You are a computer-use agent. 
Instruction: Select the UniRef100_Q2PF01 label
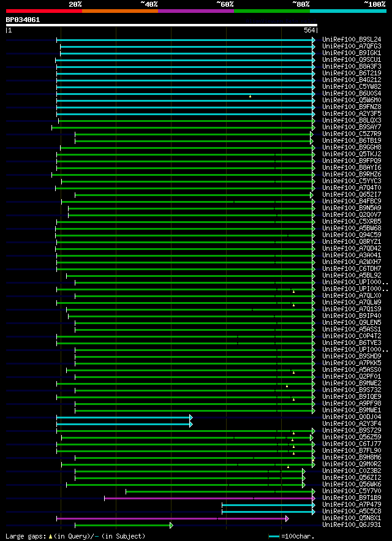[352, 376]
